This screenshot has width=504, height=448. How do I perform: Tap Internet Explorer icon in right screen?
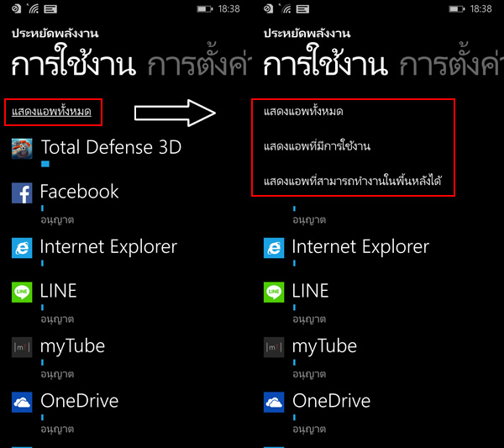coord(274,248)
